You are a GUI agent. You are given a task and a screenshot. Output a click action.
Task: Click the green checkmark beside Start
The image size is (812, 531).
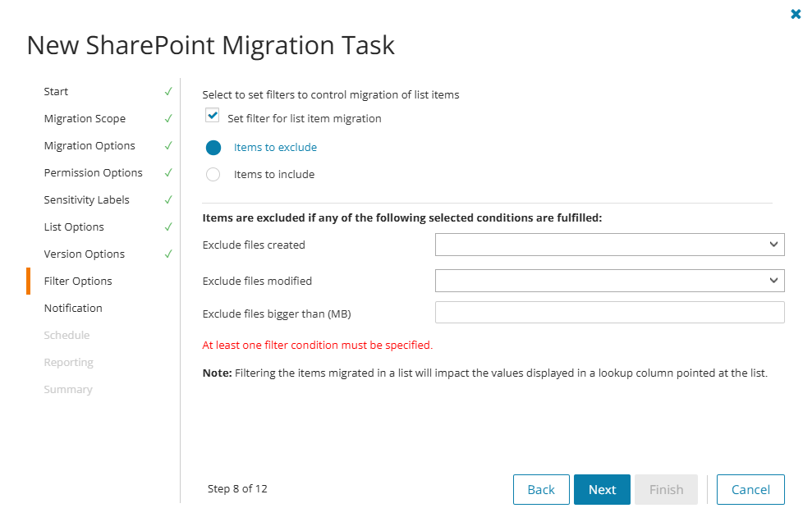[x=167, y=91]
